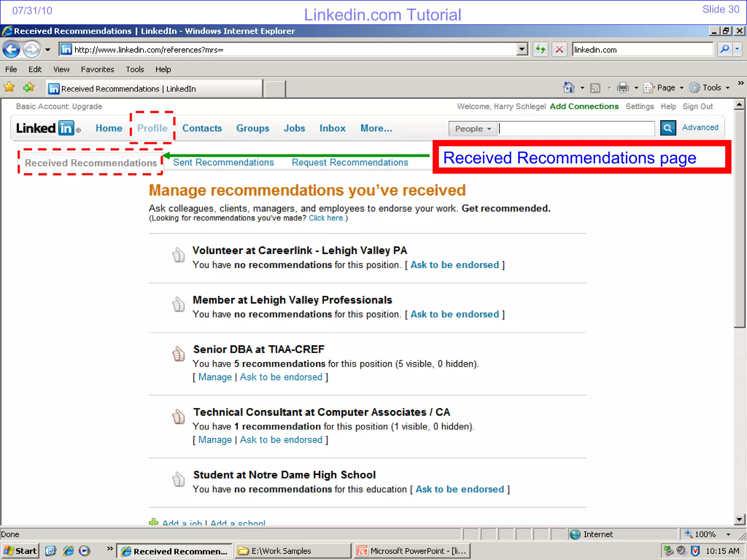Open the Jobs navigation item
This screenshot has height=560, width=747.
(294, 128)
